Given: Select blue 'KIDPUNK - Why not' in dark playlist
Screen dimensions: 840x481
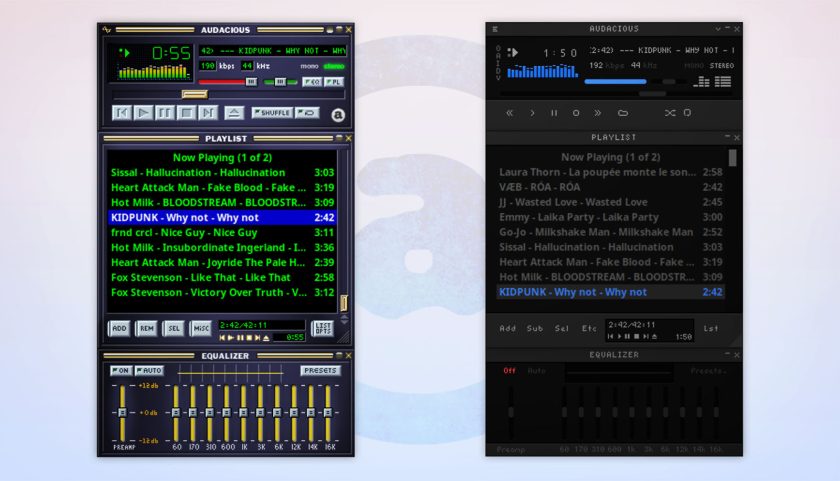Looking at the screenshot, I should pos(611,292).
